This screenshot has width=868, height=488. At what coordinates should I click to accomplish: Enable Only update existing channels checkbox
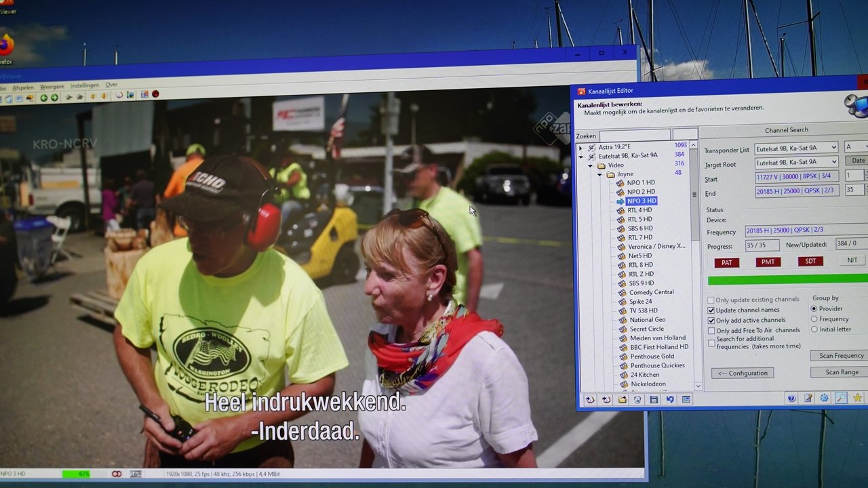click(x=711, y=300)
